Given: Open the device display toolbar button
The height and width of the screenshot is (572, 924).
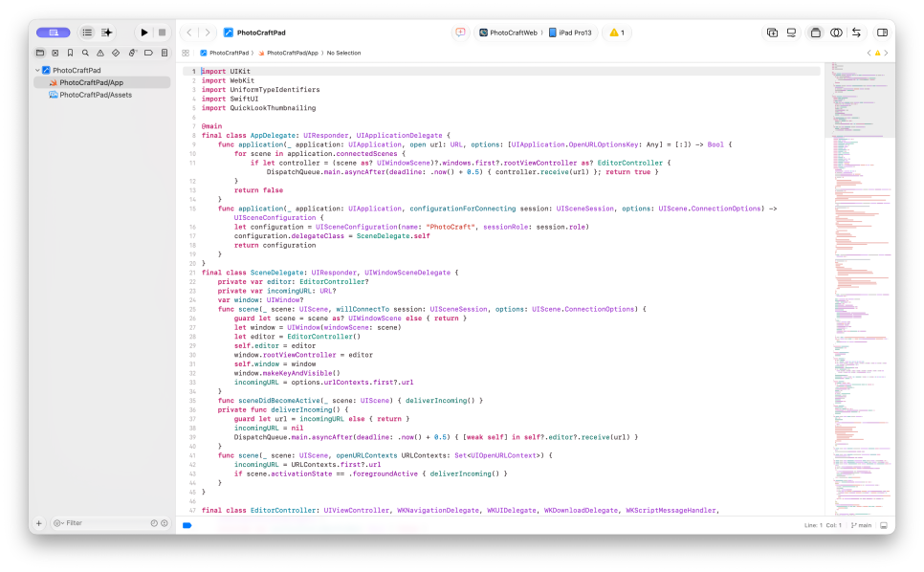Looking at the screenshot, I should pyautogui.click(x=791, y=33).
